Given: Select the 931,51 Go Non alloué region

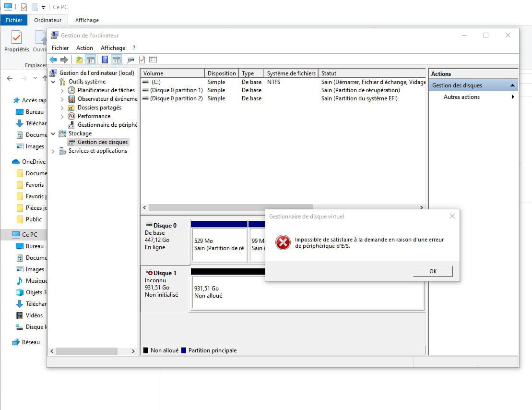Looking at the screenshot, I should coord(307,292).
